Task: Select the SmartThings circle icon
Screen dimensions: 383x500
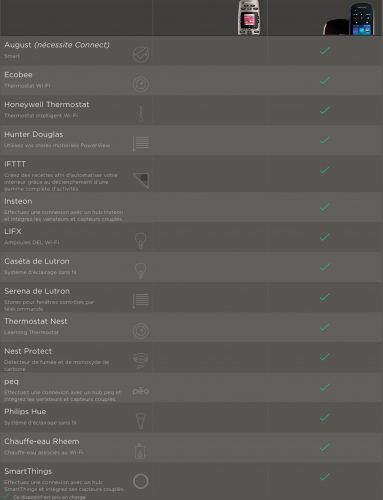Action: point(141,481)
